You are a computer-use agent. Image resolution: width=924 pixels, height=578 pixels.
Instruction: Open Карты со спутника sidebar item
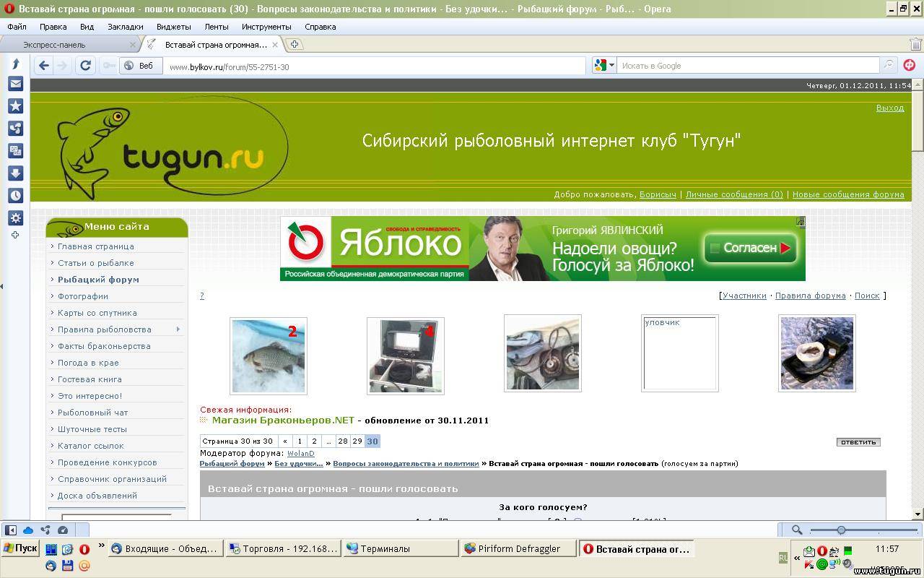click(97, 313)
